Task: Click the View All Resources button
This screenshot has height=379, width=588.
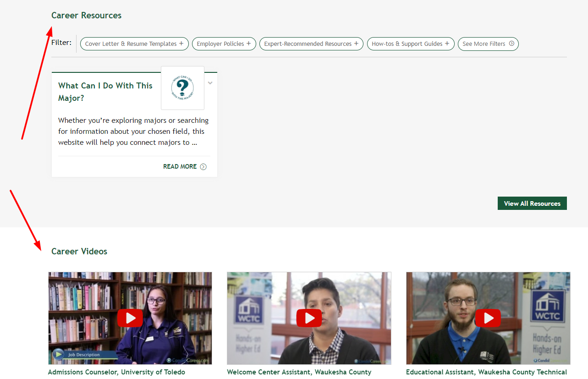Action: tap(532, 203)
